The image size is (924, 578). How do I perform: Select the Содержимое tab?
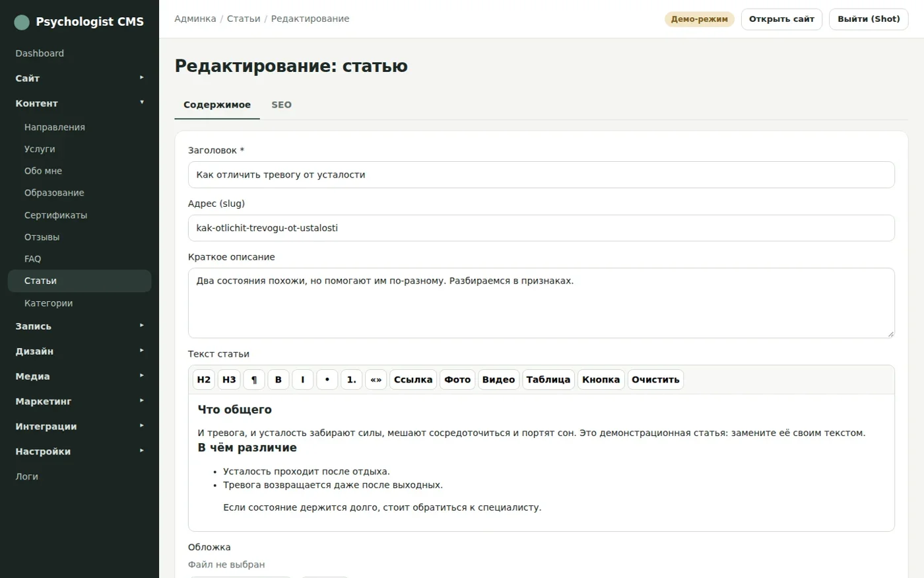click(217, 105)
